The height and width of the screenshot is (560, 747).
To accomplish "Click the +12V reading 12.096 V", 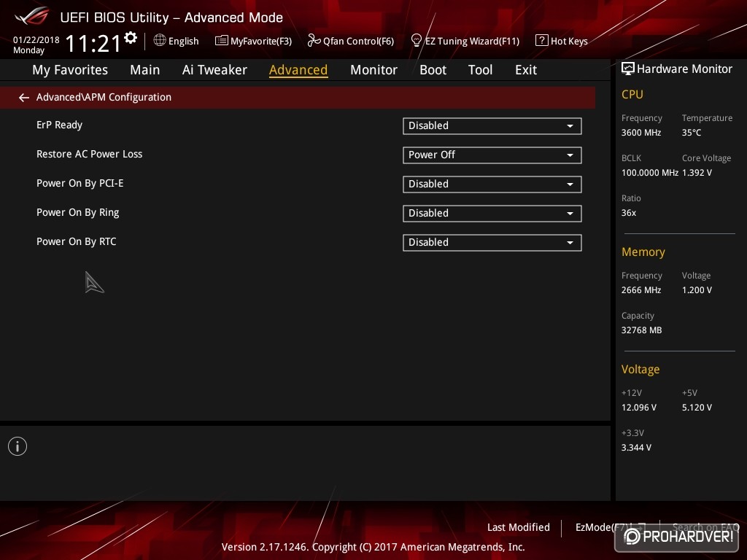I will pos(639,408).
